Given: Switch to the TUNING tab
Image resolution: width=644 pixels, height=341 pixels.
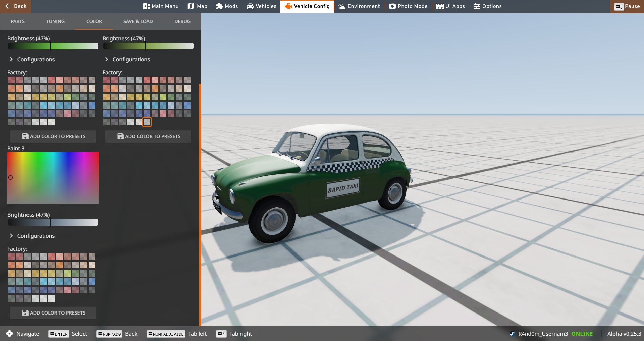Looking at the screenshot, I should pyautogui.click(x=55, y=21).
